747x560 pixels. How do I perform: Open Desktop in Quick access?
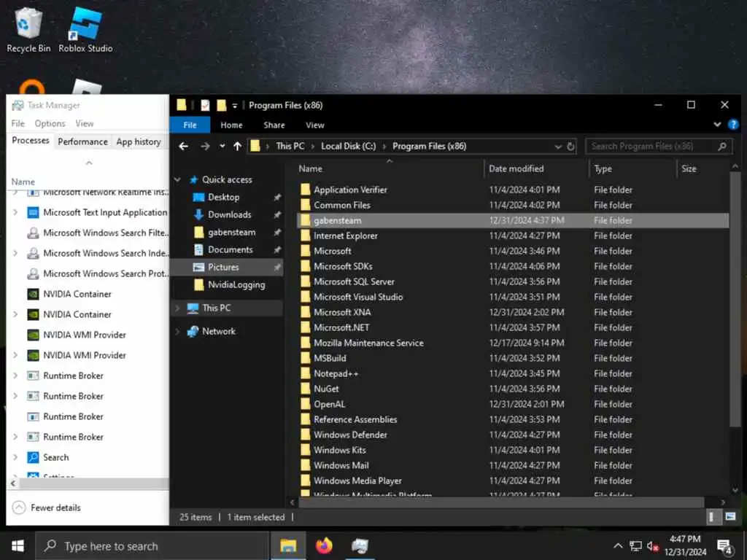pyautogui.click(x=223, y=197)
